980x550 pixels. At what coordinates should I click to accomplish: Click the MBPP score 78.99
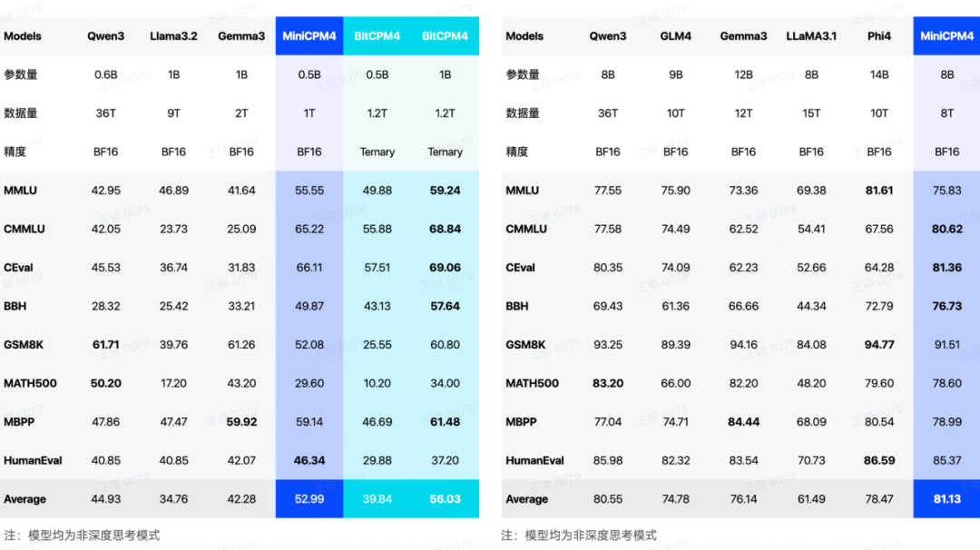tap(946, 422)
